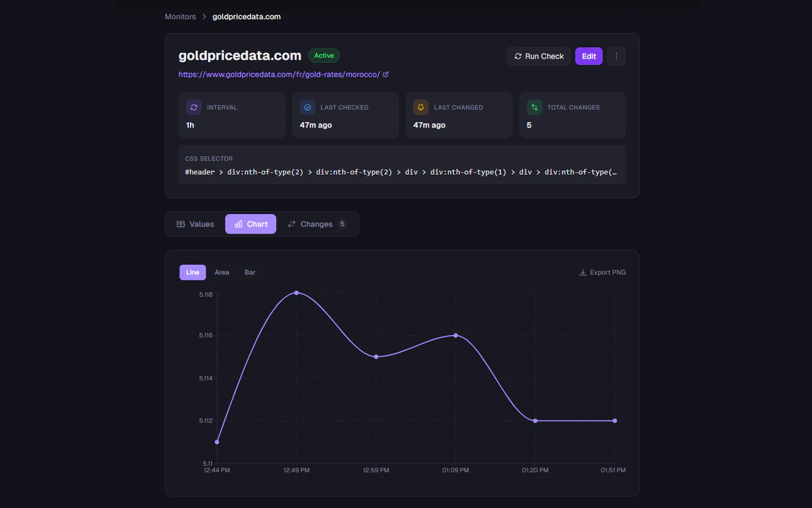812x508 pixels.
Task: Click the 12:49 PM x-axis label
Action: point(296,471)
